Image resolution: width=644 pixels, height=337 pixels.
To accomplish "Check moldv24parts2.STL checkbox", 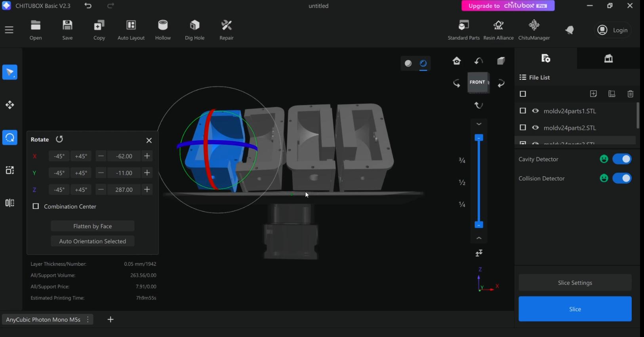I will 523,127.
